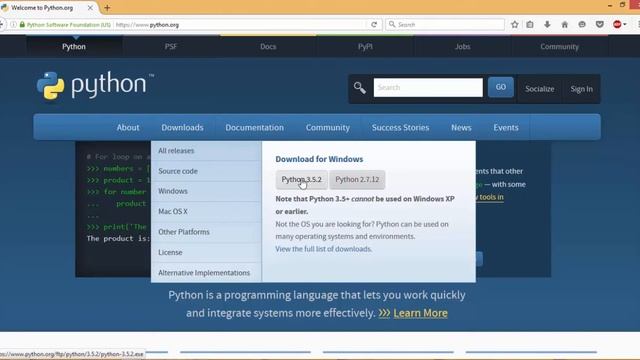Go to browser home icon

(x=564, y=24)
